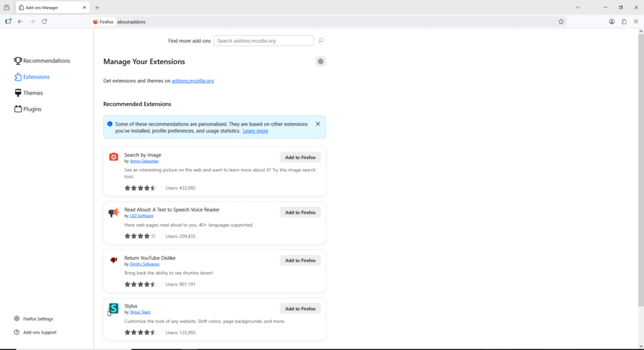The width and height of the screenshot is (644, 350).
Task: Add Search by Image to Firefox
Action: click(x=300, y=157)
